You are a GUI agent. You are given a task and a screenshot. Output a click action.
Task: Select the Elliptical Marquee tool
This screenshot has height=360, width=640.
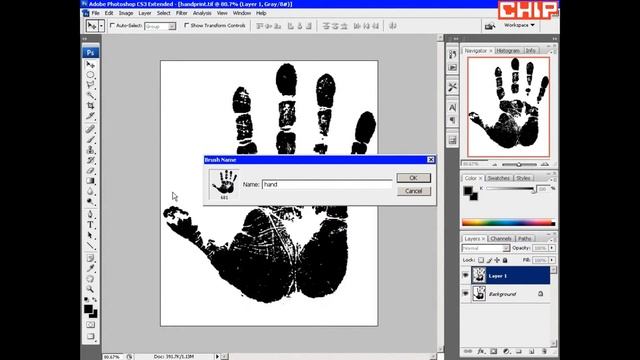[90, 75]
